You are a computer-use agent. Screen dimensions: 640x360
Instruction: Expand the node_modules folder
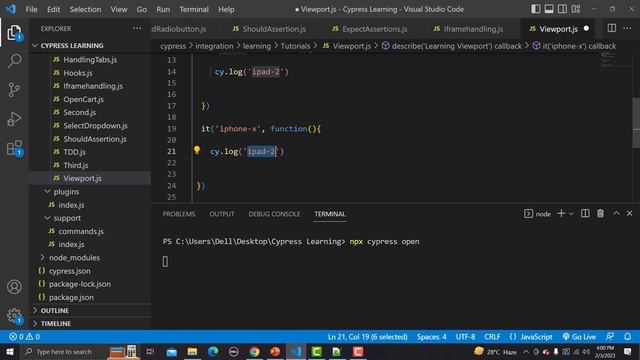(x=42, y=258)
